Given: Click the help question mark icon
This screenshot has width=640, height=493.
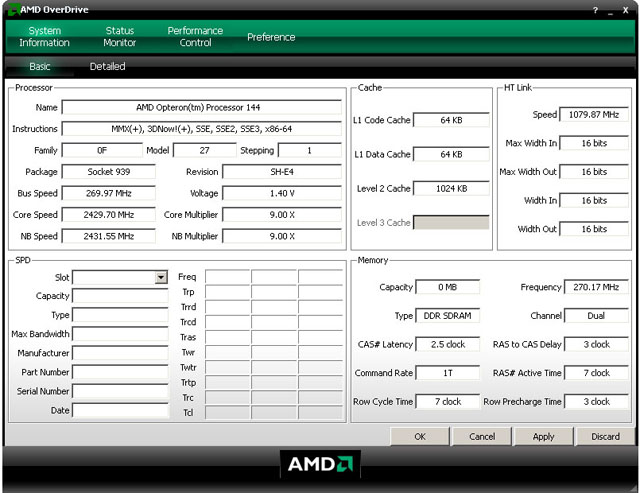Looking at the screenshot, I should pyautogui.click(x=596, y=11).
